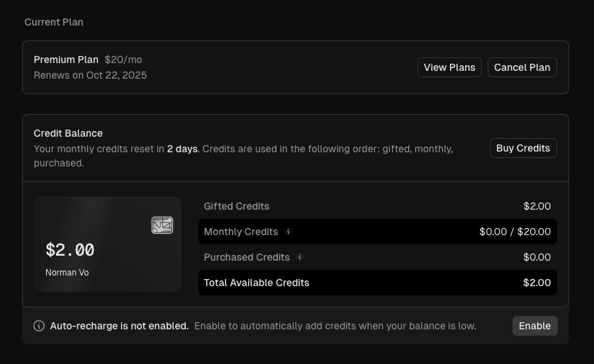
Task: Click the credit balance card
Action: [x=108, y=244]
